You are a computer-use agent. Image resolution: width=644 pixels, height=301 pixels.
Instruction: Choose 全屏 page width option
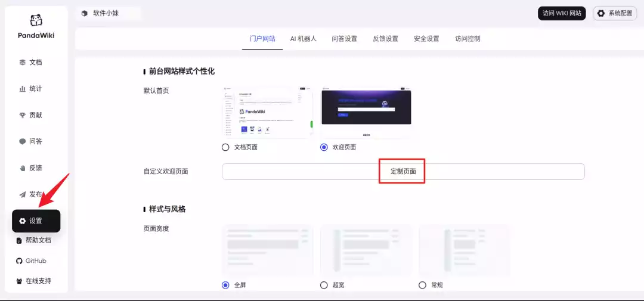[x=225, y=285]
